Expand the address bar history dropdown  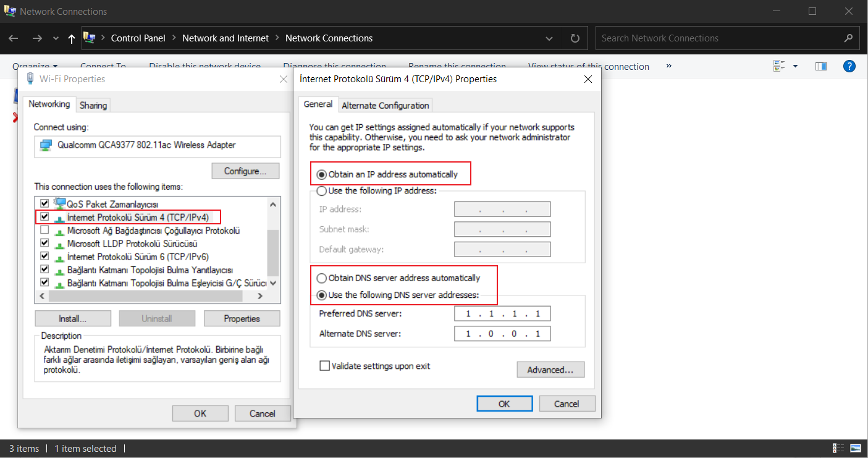549,38
